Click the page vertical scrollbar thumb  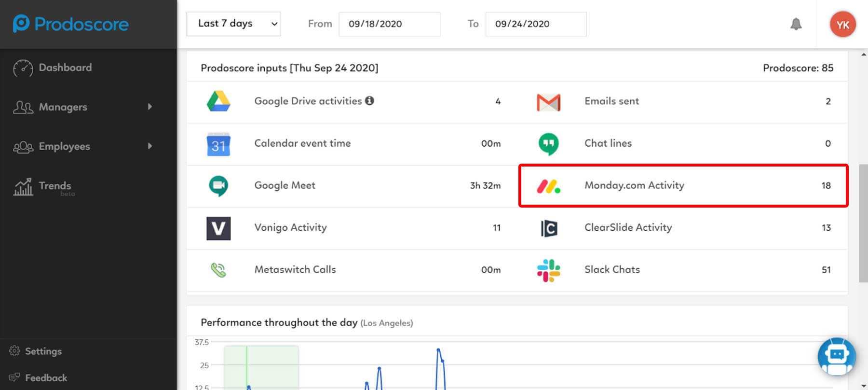coord(863,223)
